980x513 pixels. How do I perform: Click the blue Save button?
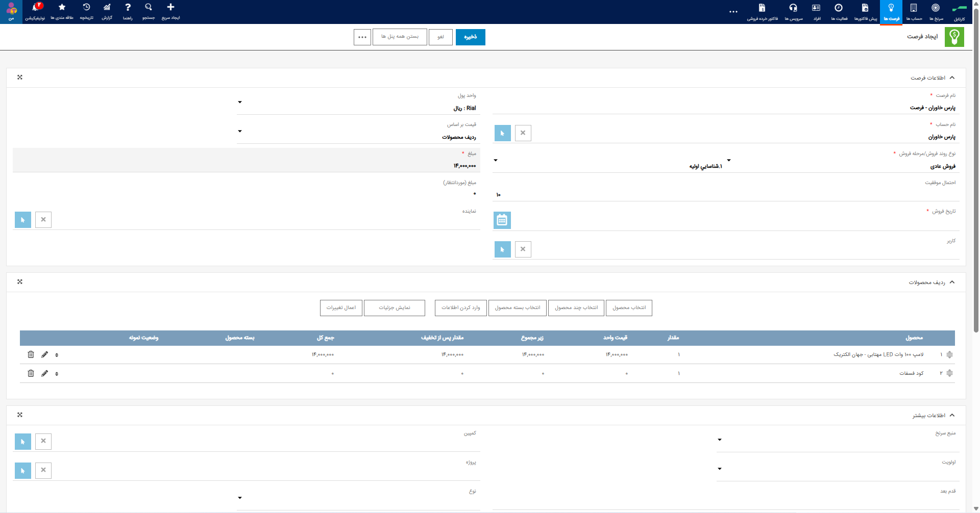point(471,37)
